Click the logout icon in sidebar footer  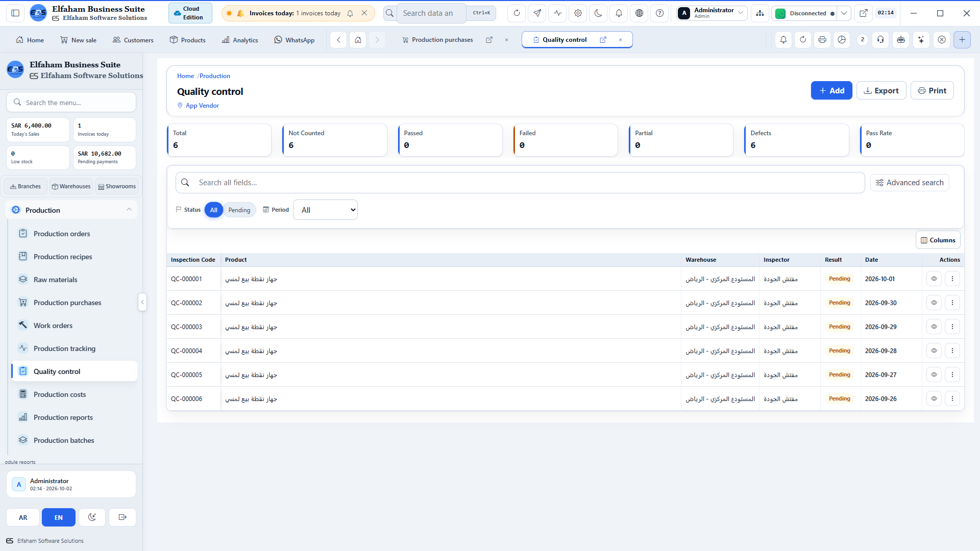tap(122, 517)
